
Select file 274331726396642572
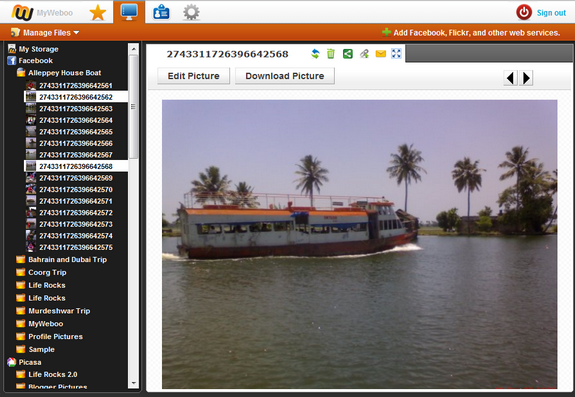76,213
